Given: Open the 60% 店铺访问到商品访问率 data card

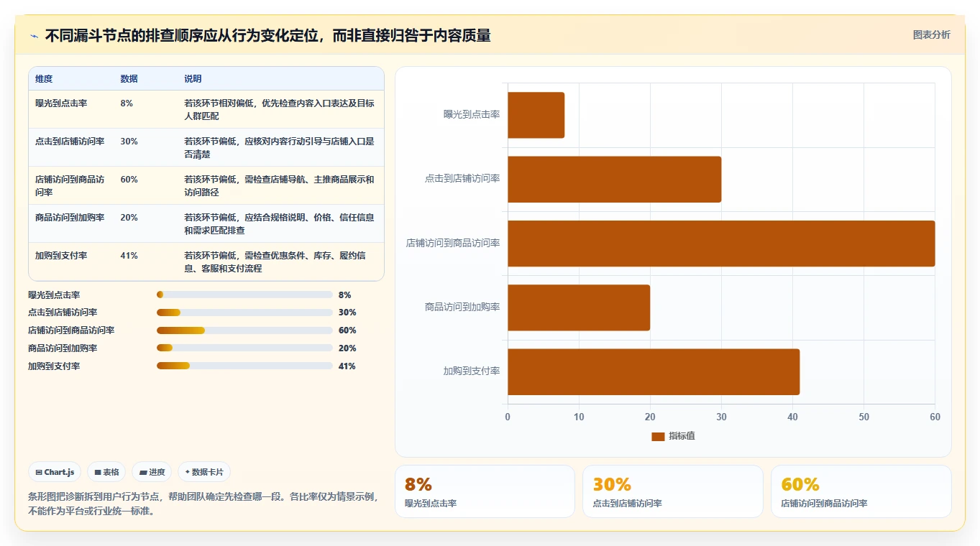Looking at the screenshot, I should coord(861,491).
